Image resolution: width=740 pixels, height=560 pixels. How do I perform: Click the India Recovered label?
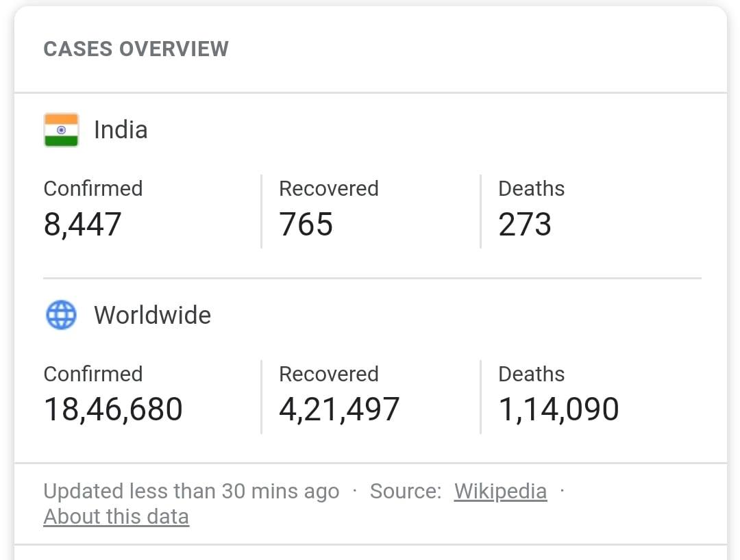pos(329,188)
